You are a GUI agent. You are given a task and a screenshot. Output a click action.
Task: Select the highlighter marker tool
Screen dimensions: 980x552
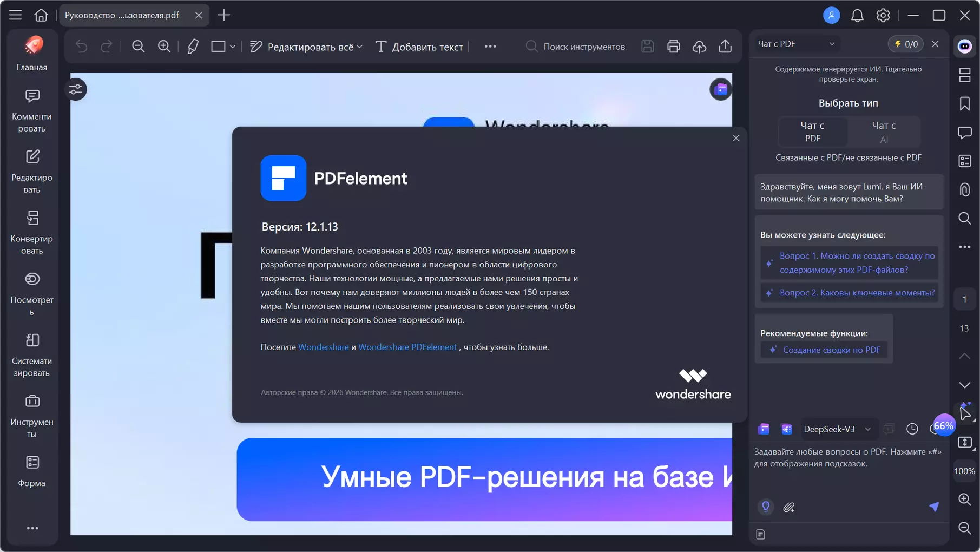[x=193, y=47]
